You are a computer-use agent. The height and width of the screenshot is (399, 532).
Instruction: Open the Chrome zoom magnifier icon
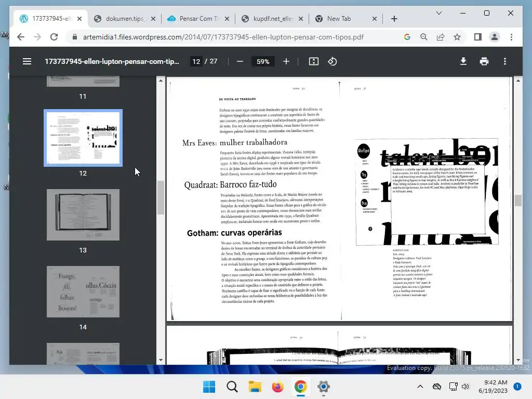[x=424, y=37]
